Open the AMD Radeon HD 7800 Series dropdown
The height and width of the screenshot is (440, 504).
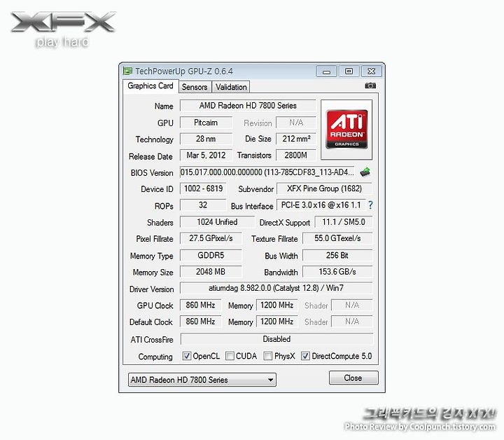click(202, 380)
